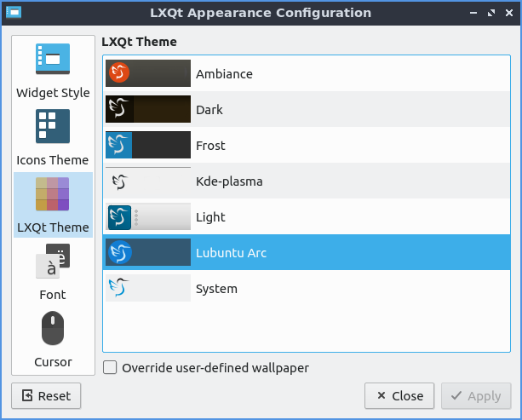The height and width of the screenshot is (420, 522).
Task: Open the Font settings icon
Action: (x=53, y=261)
